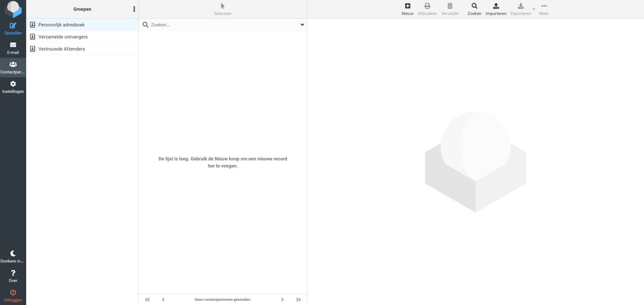Go to next page of contacts
Viewport: 644px width, 305px height.
(x=282, y=300)
